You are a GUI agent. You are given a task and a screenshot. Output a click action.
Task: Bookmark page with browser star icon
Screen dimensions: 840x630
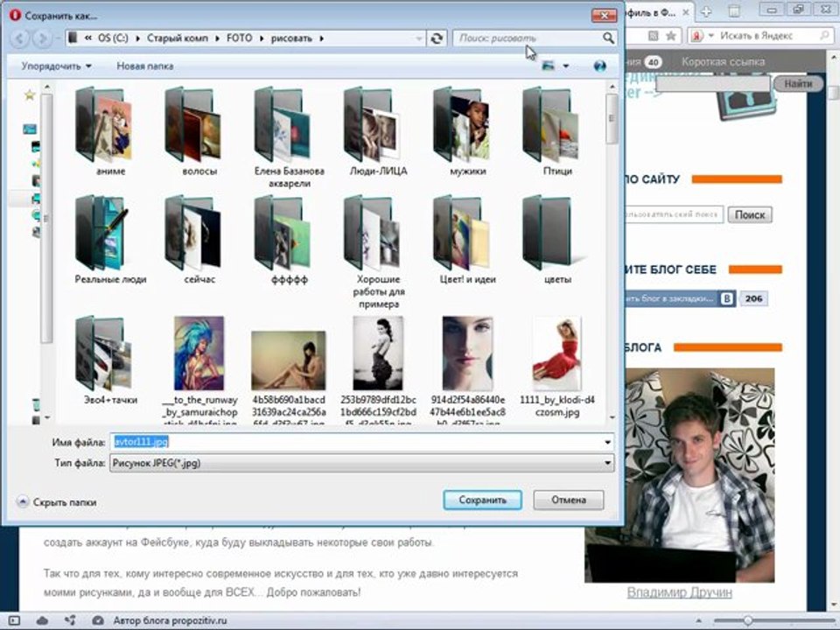coord(671,36)
